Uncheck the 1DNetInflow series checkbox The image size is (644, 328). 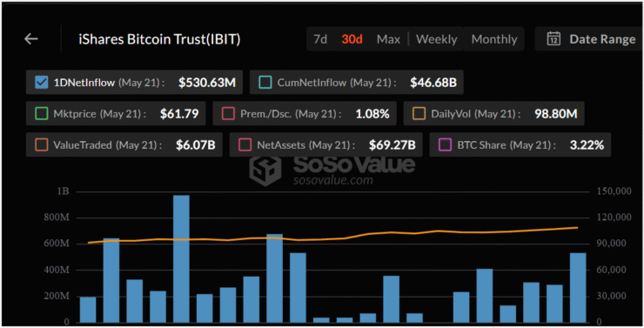click(42, 82)
